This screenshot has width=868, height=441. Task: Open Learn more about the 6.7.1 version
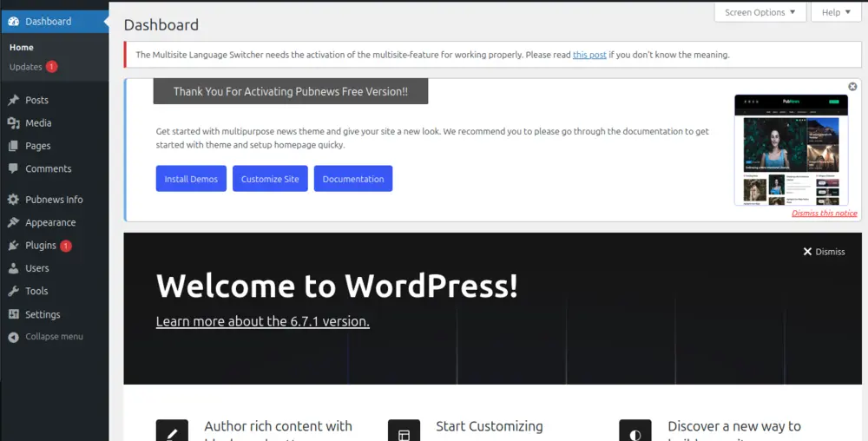point(263,321)
